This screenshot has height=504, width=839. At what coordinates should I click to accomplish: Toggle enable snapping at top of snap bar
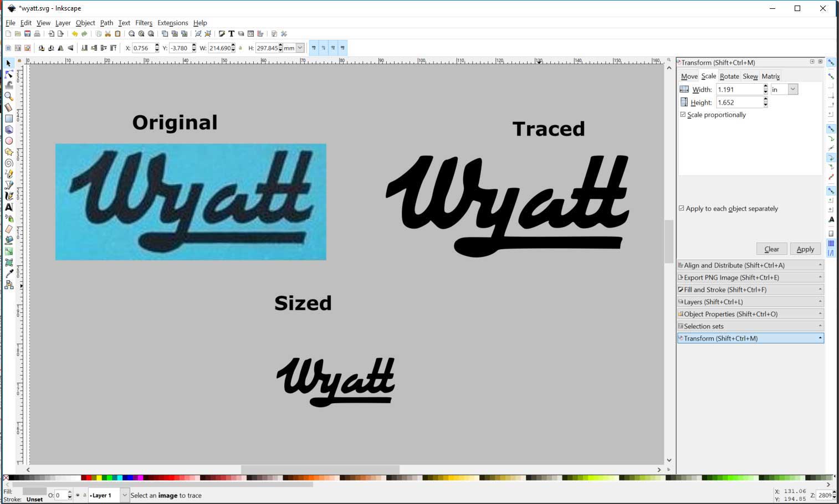pos(831,63)
